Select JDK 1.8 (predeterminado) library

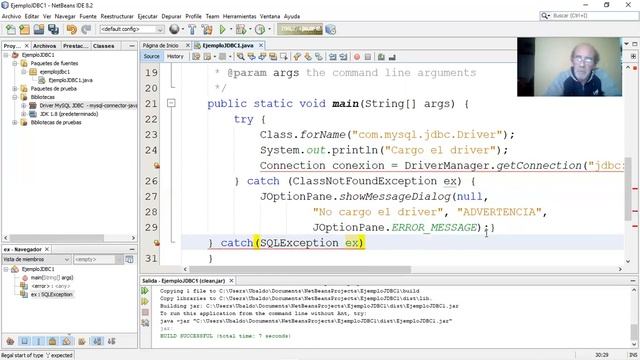(69, 114)
